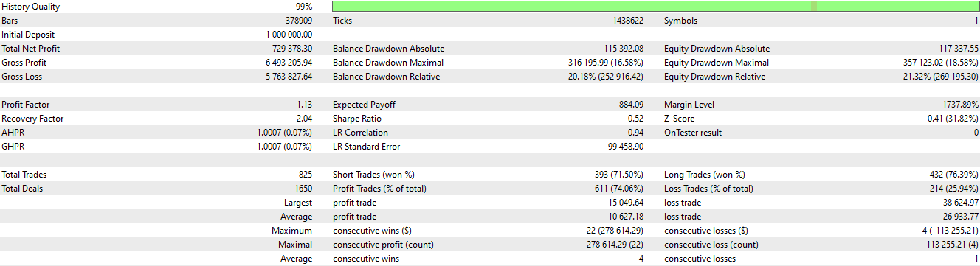The image size is (980, 266).
Task: Select the Profit Factor value 1.13
Action: (304, 105)
